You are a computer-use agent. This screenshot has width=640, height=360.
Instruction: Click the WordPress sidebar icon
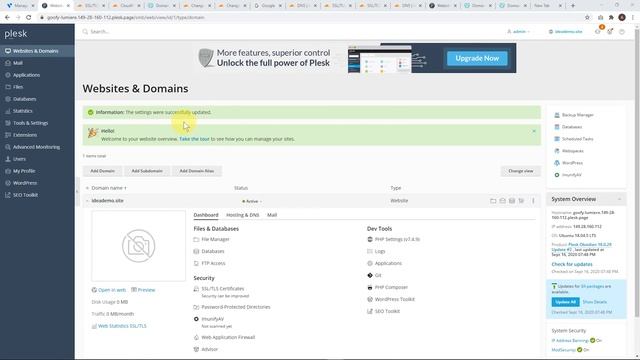point(8,183)
